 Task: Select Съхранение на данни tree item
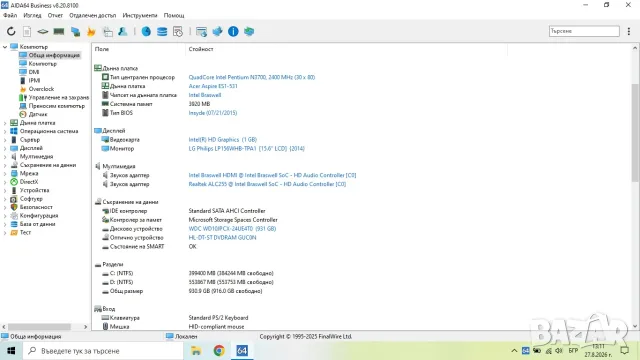48,165
